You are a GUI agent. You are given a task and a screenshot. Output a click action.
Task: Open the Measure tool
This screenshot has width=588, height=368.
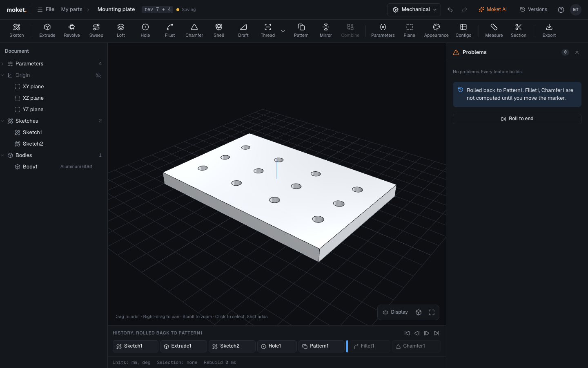tap(494, 31)
